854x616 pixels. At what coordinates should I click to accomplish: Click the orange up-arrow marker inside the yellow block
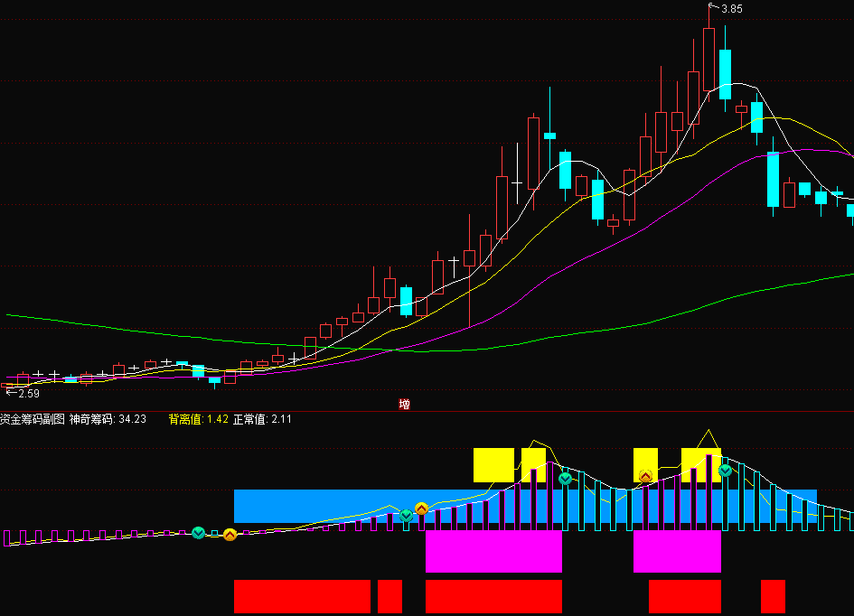(x=645, y=477)
